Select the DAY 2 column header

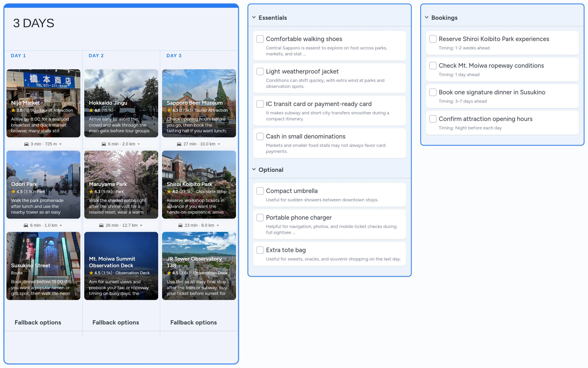click(x=96, y=55)
